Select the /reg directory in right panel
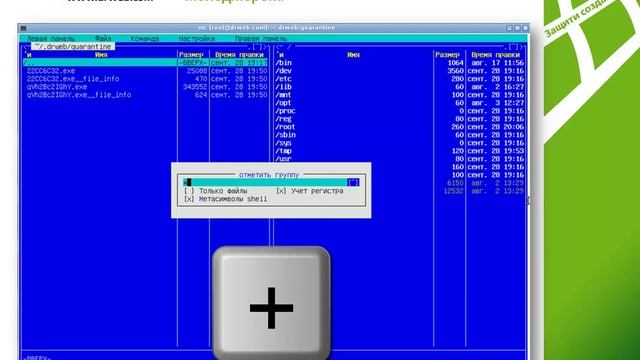640x360 pixels. click(283, 119)
